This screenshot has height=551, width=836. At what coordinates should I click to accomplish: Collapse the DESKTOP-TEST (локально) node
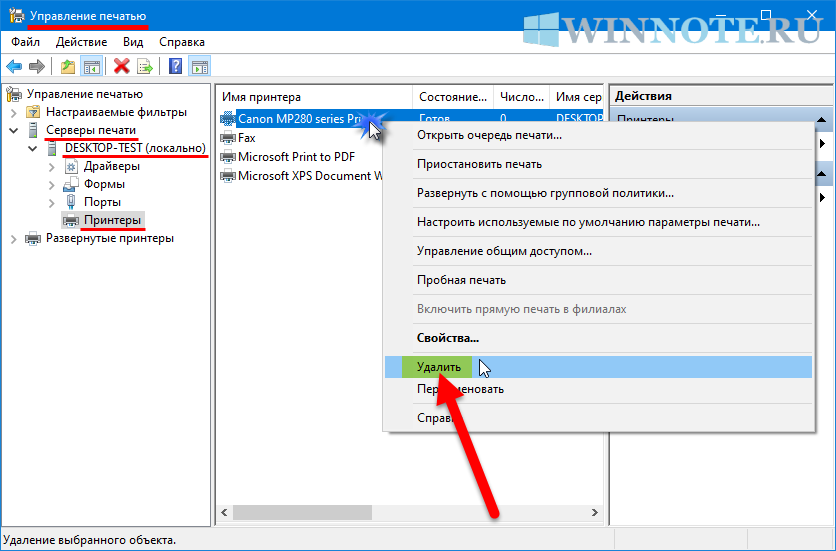pos(33,148)
